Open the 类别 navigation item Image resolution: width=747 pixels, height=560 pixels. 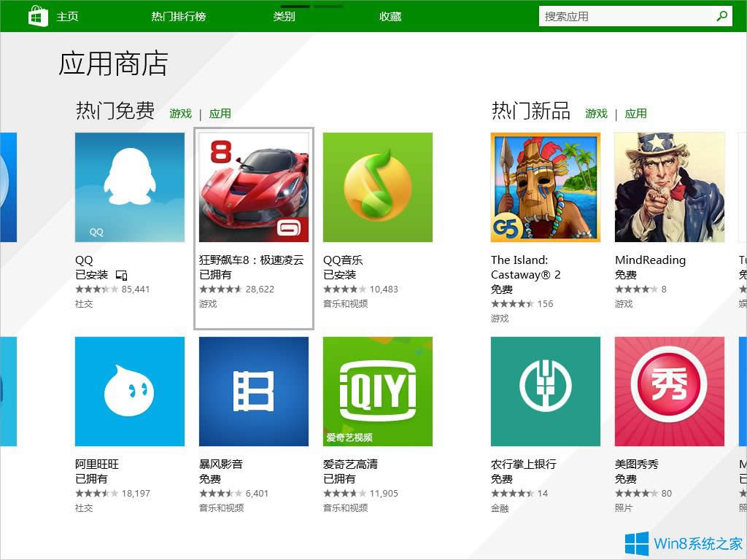(x=284, y=16)
